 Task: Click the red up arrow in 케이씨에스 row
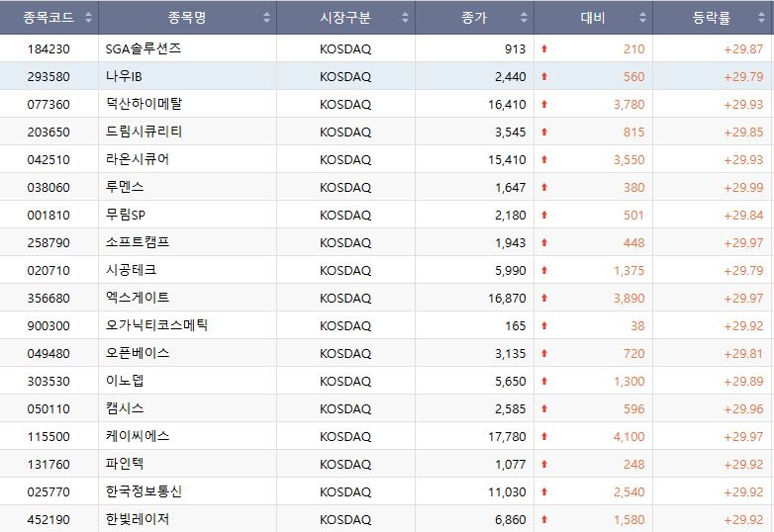[x=544, y=436]
